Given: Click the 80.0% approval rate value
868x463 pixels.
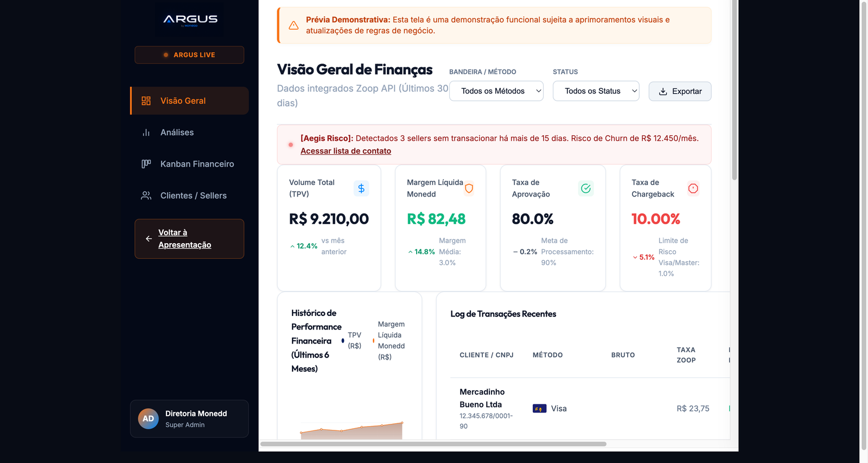Looking at the screenshot, I should pos(533,219).
